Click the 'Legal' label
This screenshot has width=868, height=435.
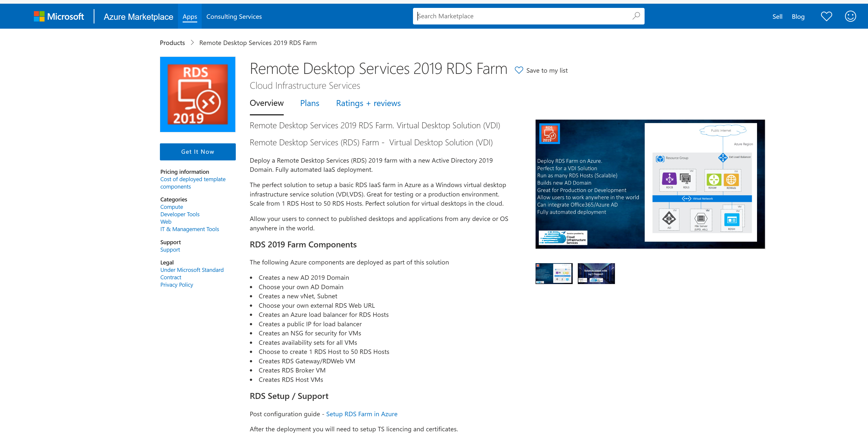[x=167, y=262]
